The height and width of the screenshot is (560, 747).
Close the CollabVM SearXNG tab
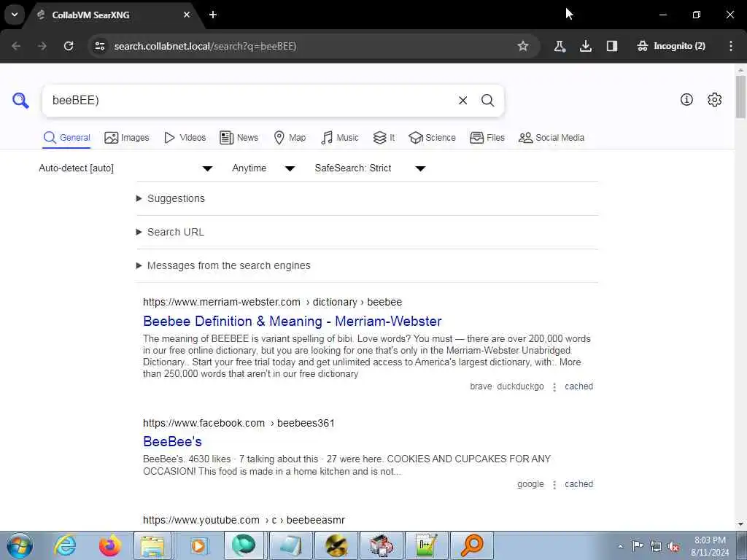[x=187, y=15]
